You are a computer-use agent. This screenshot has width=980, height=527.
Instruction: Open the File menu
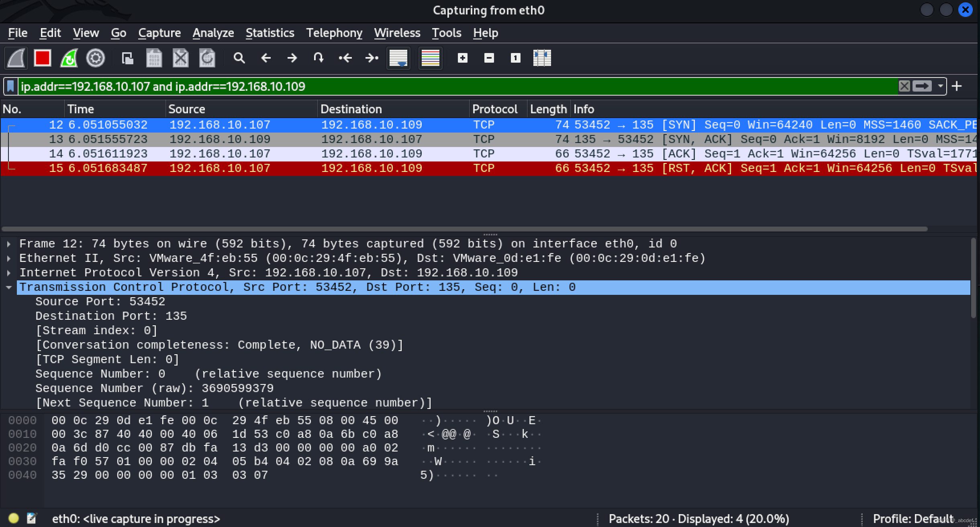18,33
